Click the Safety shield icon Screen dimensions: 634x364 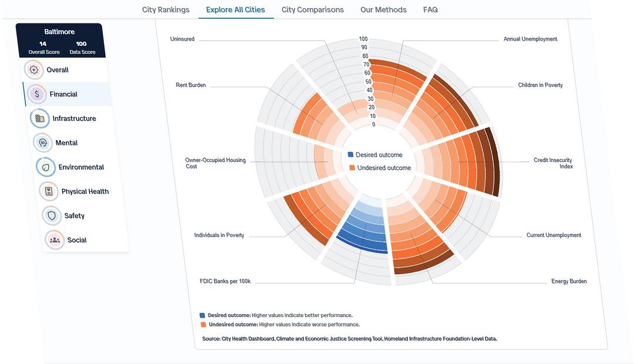(52, 215)
